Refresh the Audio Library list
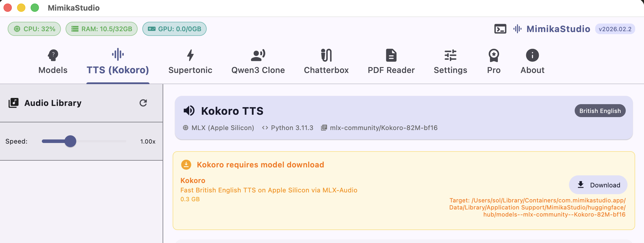Viewport: 644px width, 243px height. click(x=143, y=103)
